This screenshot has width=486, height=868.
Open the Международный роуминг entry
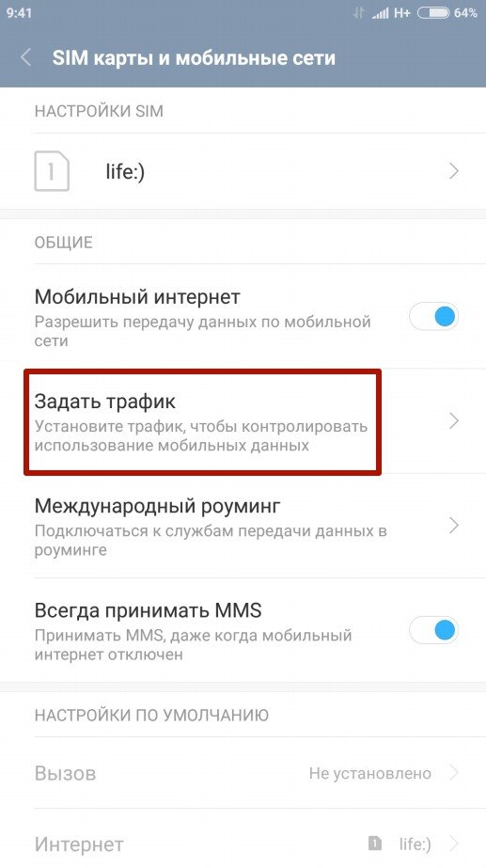pos(243,526)
